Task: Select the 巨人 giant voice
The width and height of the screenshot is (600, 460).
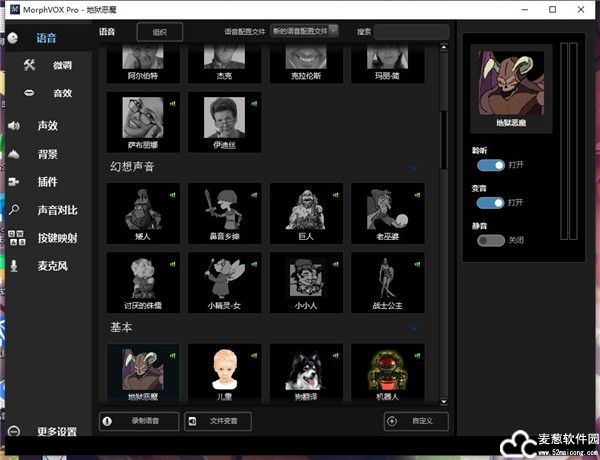Action: [306, 213]
